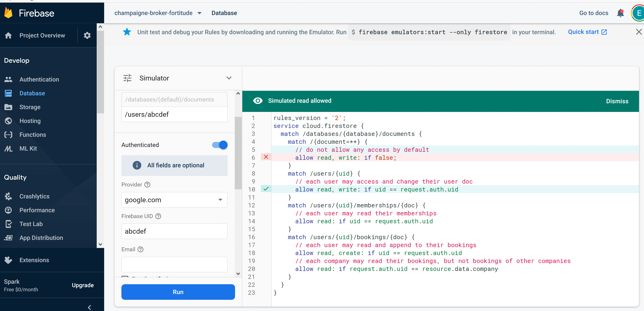Click the simulated read eye icon
The width and height of the screenshot is (644, 311).
[x=258, y=101]
